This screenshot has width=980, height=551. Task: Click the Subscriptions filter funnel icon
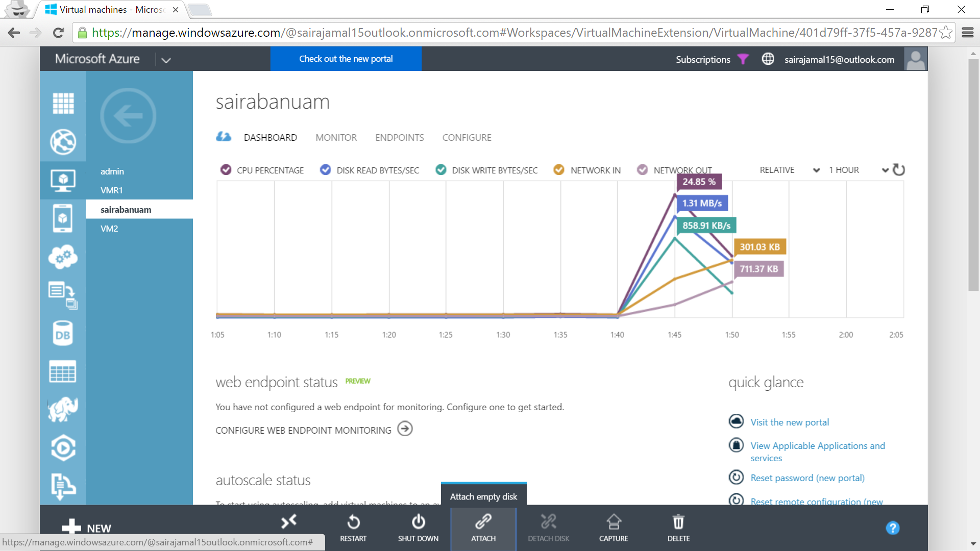[x=743, y=59]
